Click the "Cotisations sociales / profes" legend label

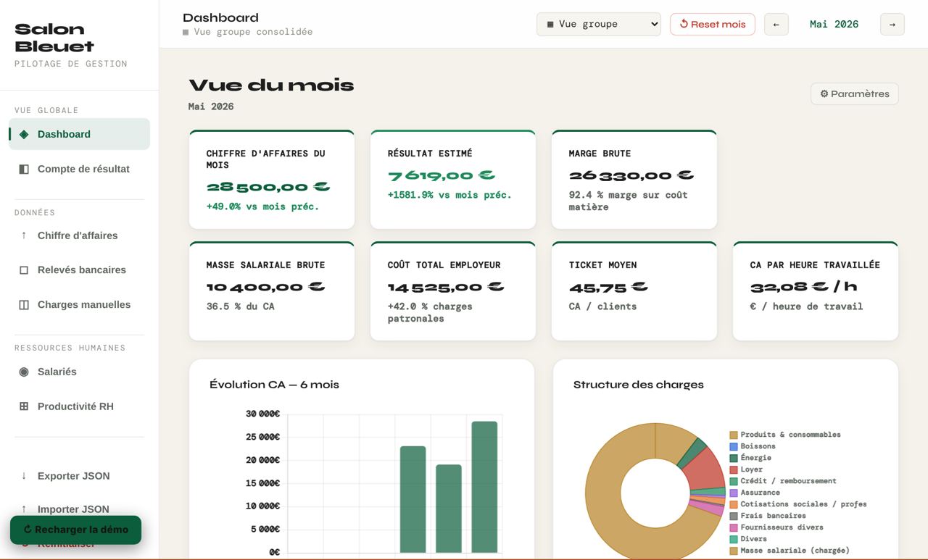(x=803, y=504)
